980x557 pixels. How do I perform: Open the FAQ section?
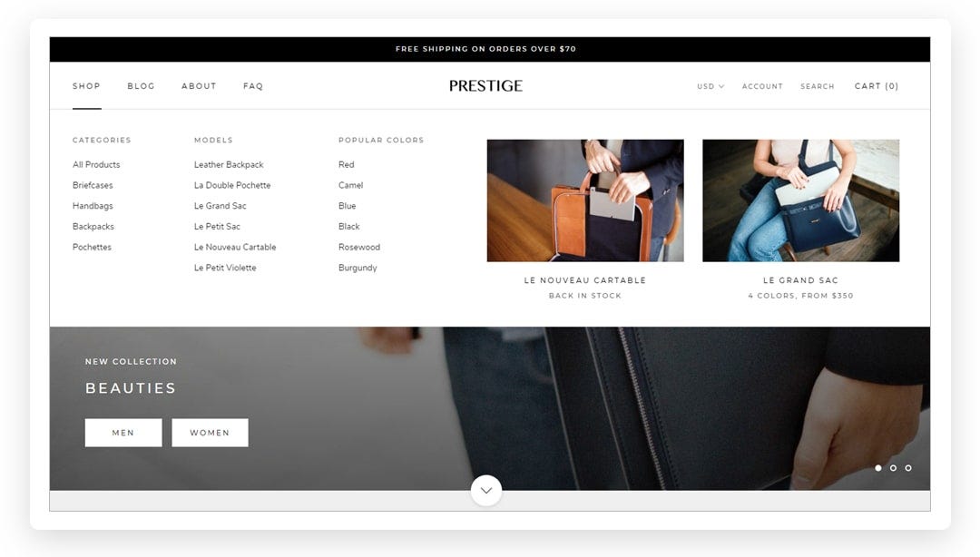pyautogui.click(x=252, y=85)
